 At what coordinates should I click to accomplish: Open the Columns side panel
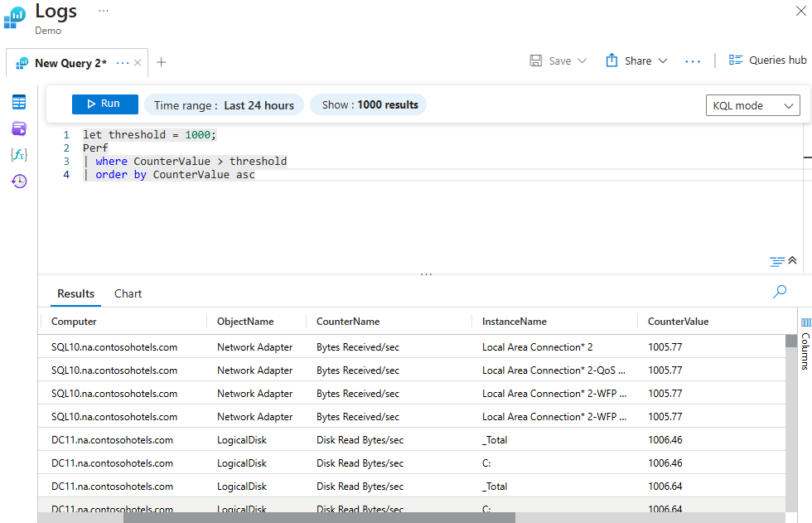(805, 343)
